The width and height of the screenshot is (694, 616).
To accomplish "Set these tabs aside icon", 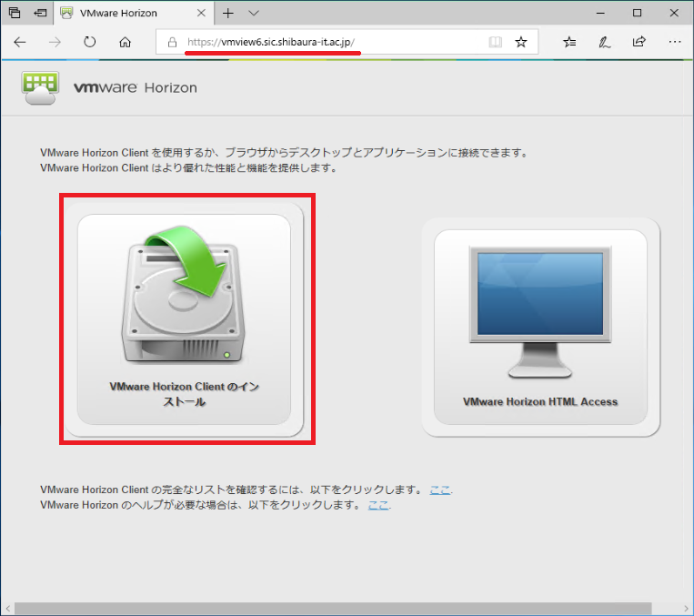I will click(x=40, y=13).
